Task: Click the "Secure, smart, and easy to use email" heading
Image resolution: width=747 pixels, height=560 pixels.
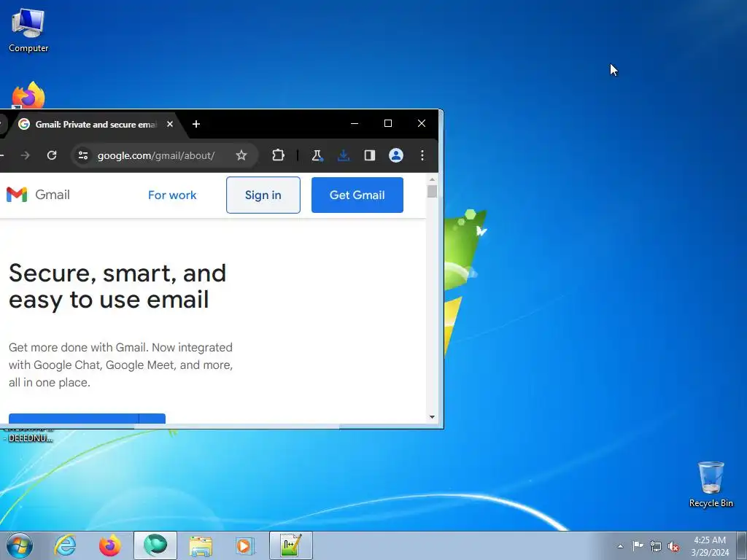Action: (117, 286)
